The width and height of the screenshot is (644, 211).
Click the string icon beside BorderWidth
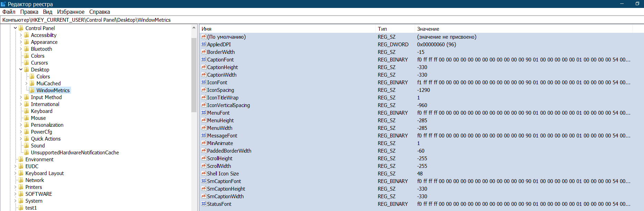[204, 52]
